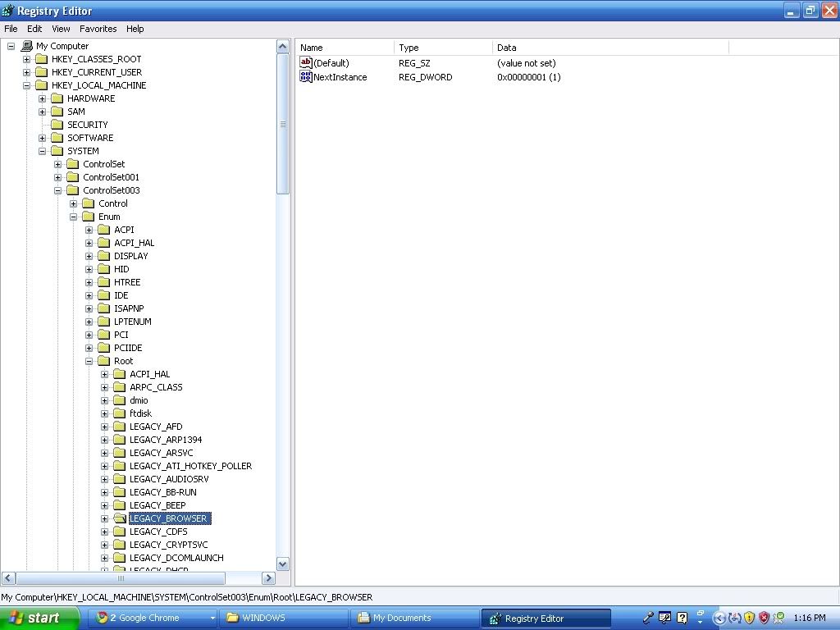Screen dimensions: 840x630
Task: Expand the HTREE key
Action: point(89,282)
